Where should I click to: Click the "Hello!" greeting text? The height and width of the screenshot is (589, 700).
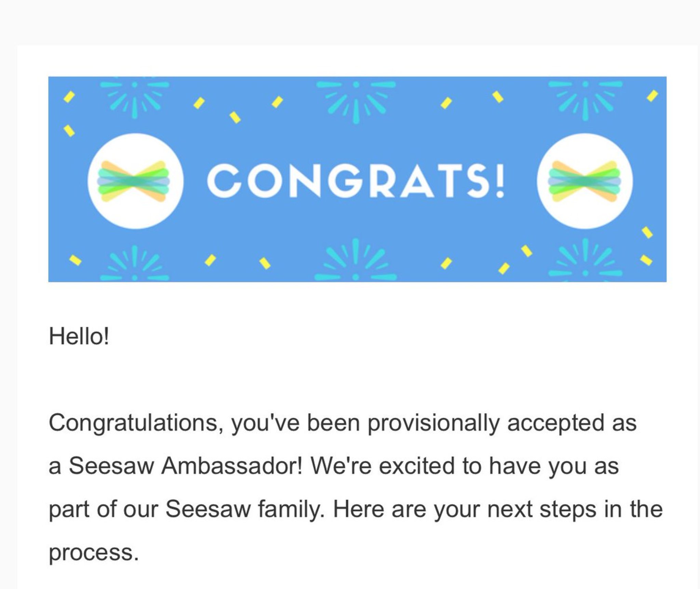(79, 337)
